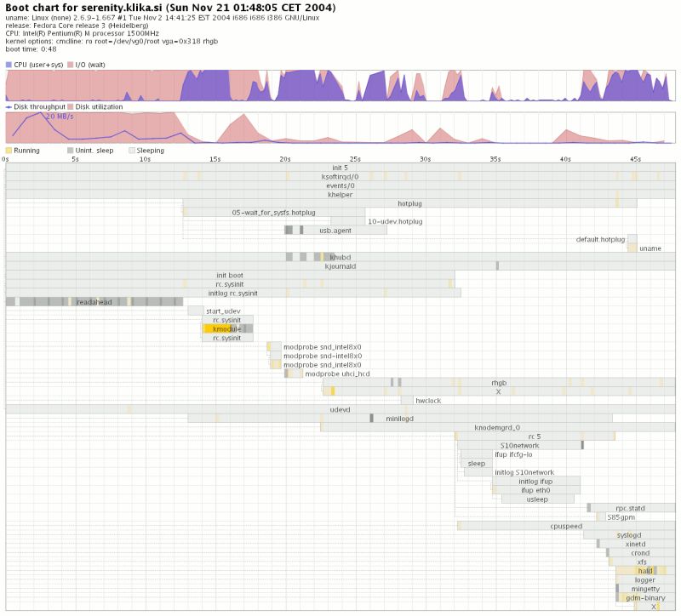Click the 'udevd' process bar
681x616 pixels.
(x=340, y=410)
